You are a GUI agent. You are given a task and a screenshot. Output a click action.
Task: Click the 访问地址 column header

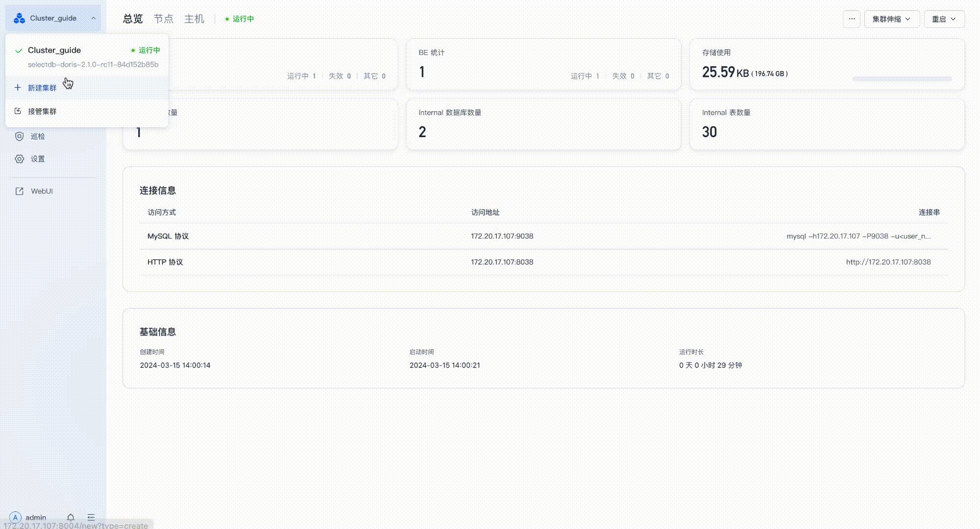click(x=485, y=212)
